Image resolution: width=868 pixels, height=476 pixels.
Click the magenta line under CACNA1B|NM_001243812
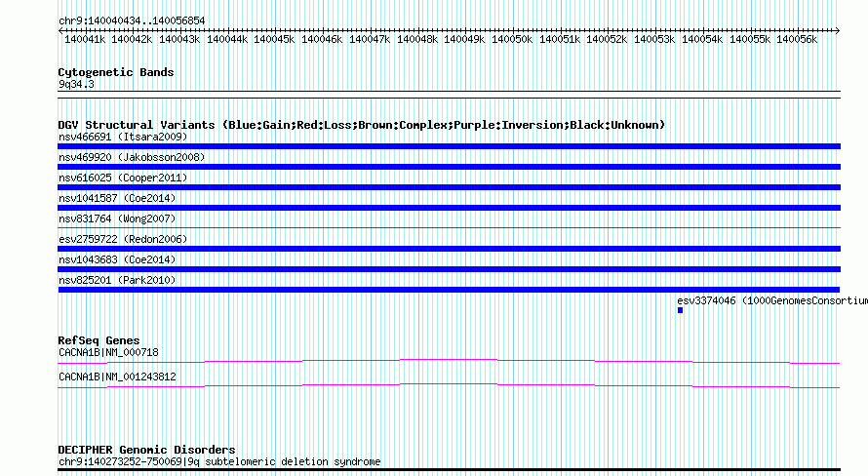[x=449, y=386]
